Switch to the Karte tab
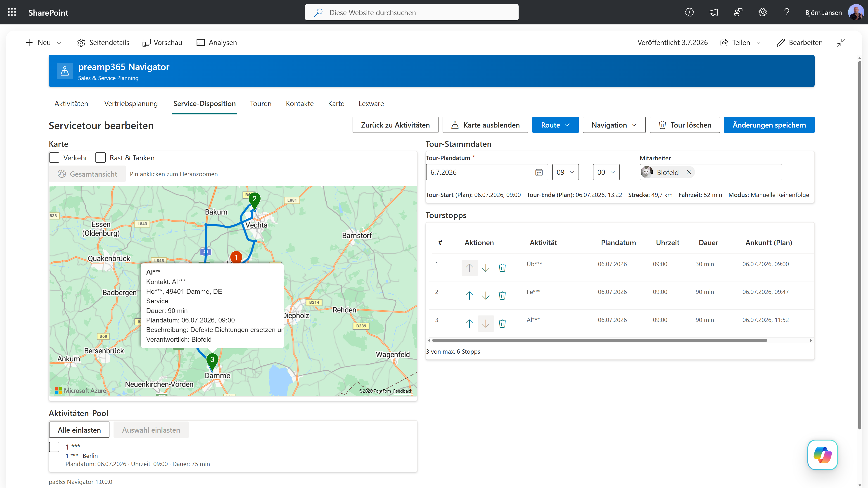This screenshot has width=868, height=488. (336, 104)
